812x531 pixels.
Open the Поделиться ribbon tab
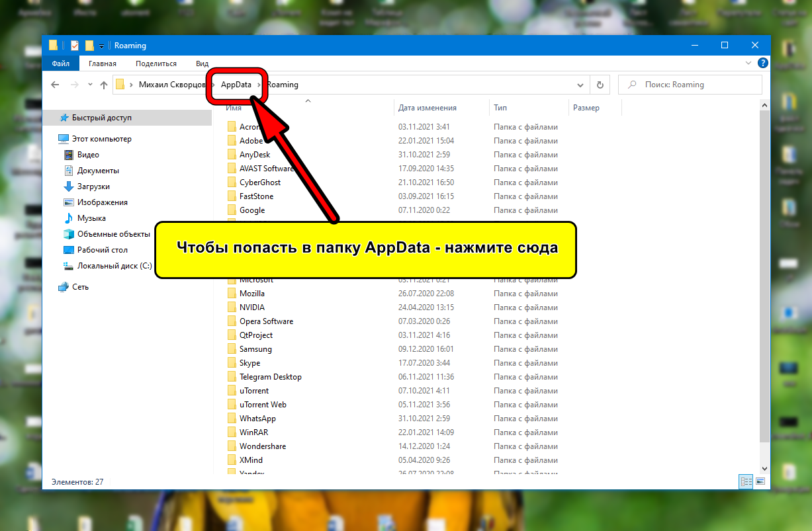tap(156, 63)
